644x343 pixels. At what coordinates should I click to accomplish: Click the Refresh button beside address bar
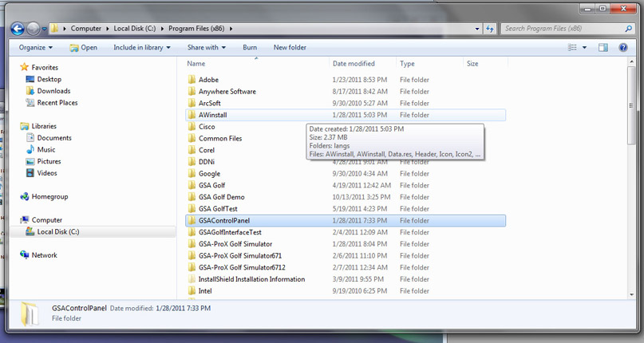pyautogui.click(x=489, y=29)
